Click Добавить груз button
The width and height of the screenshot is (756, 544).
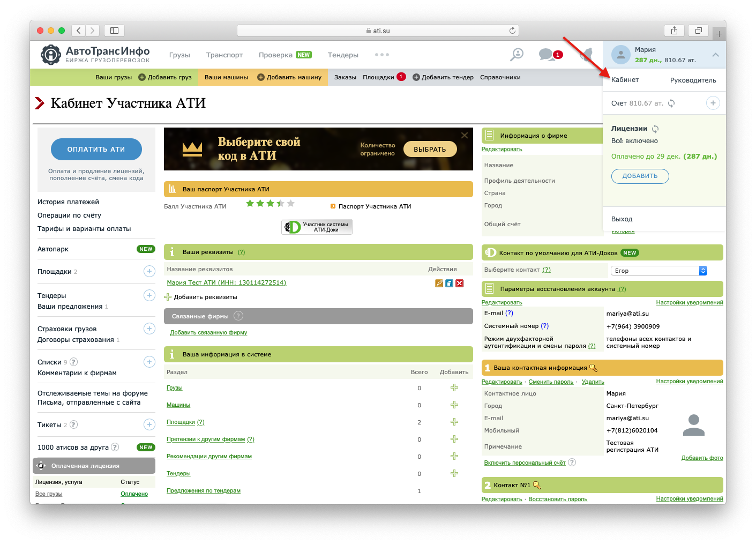[165, 77]
